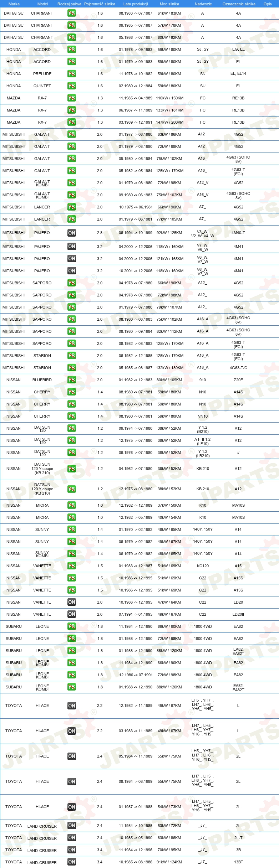Click the Marka column header
279x868 pixels.
(x=14, y=4)
